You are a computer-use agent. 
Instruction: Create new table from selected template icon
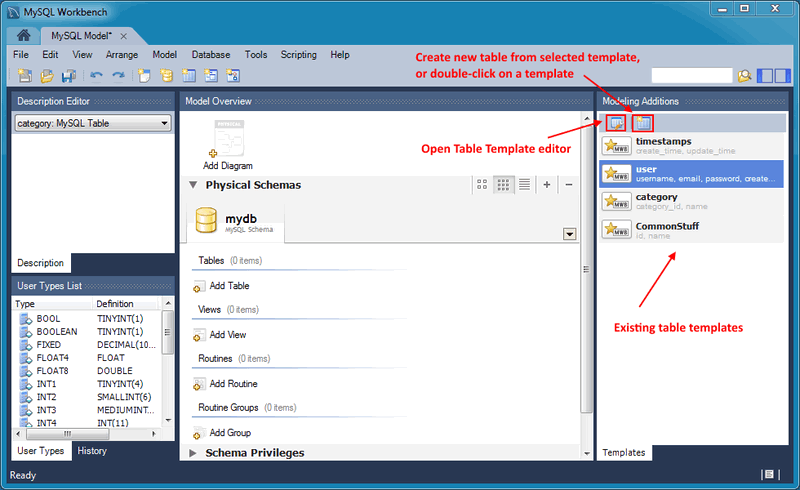tap(643, 123)
